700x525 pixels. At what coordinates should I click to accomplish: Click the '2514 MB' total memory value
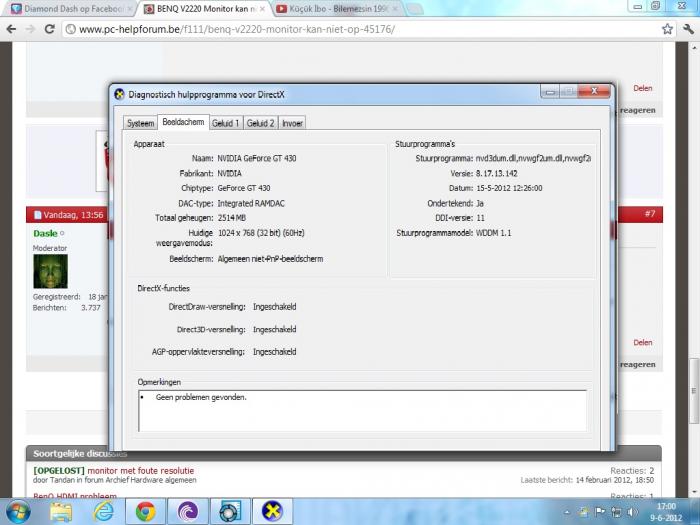(x=232, y=218)
